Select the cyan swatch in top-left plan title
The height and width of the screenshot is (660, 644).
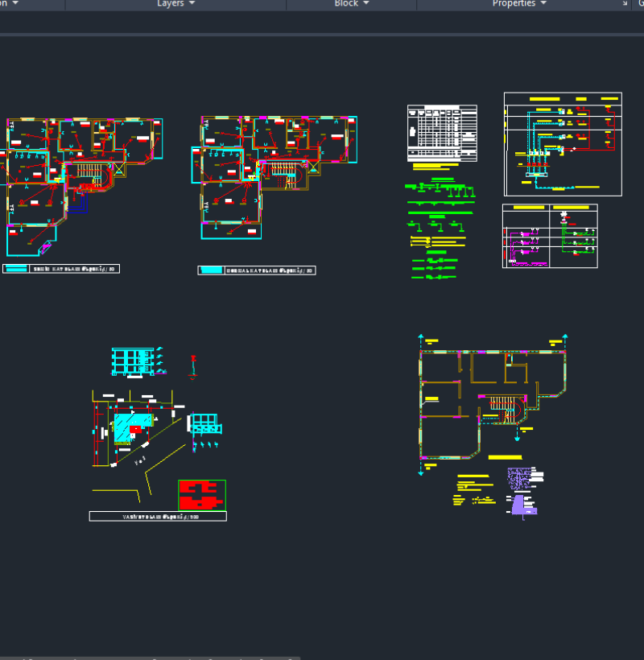click(16, 269)
